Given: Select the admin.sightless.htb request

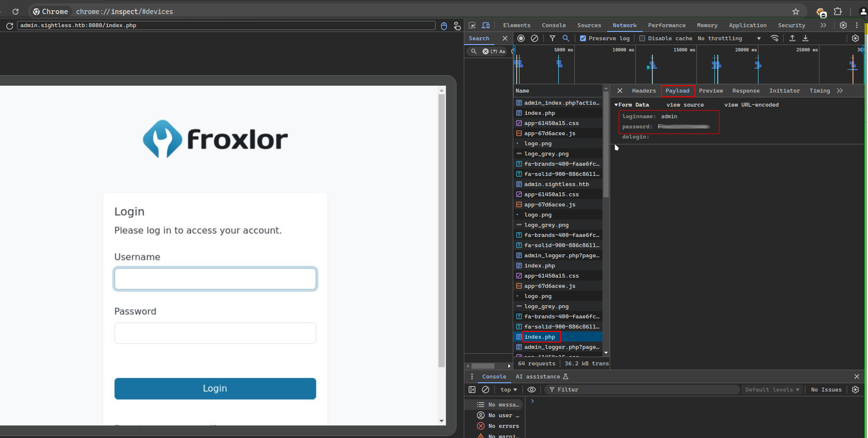Looking at the screenshot, I should pos(558,184).
